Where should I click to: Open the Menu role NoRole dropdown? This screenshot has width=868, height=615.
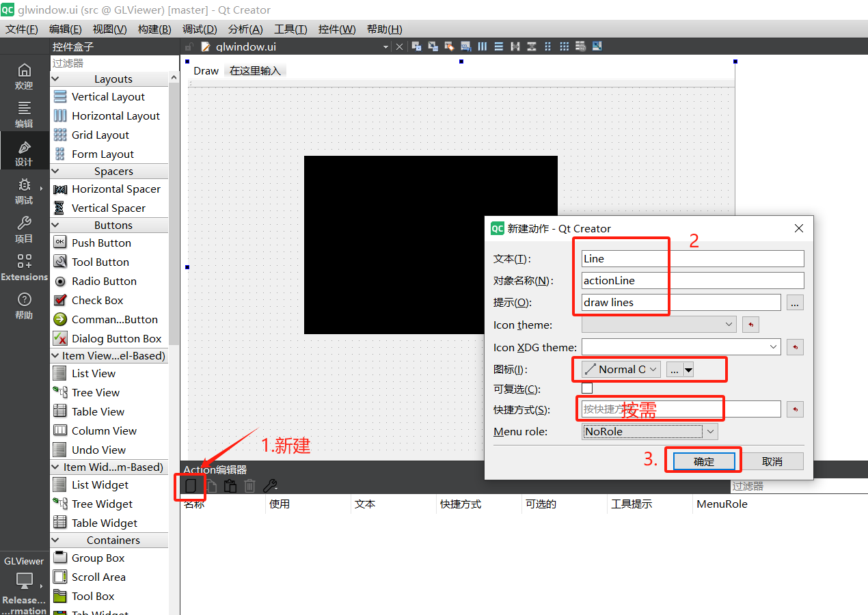tap(650, 431)
